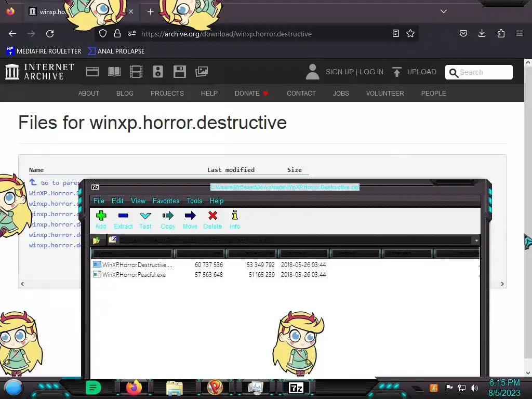
Task: Click the Copy icon in 7-Zip toolbar
Action: point(168,220)
